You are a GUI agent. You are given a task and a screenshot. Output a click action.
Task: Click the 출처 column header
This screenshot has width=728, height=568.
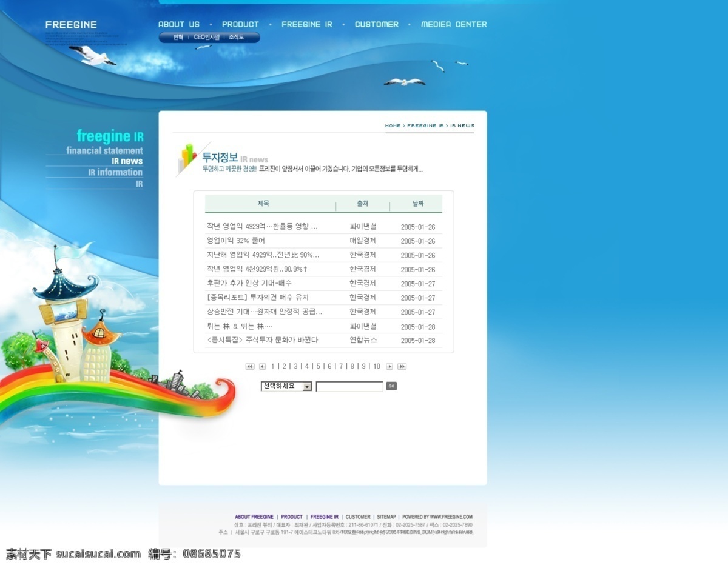[x=362, y=204]
